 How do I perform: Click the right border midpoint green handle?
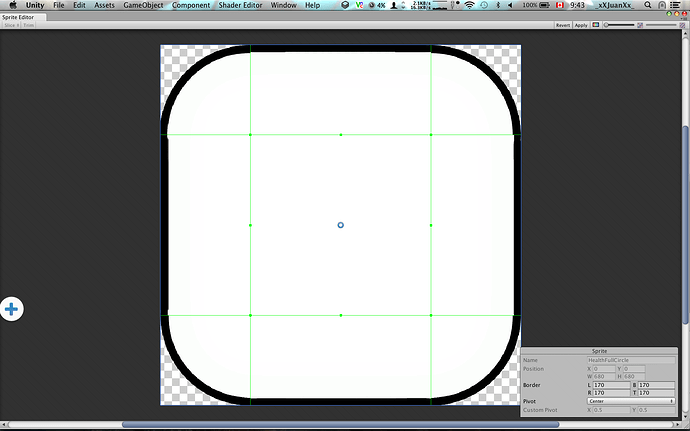[431, 225]
